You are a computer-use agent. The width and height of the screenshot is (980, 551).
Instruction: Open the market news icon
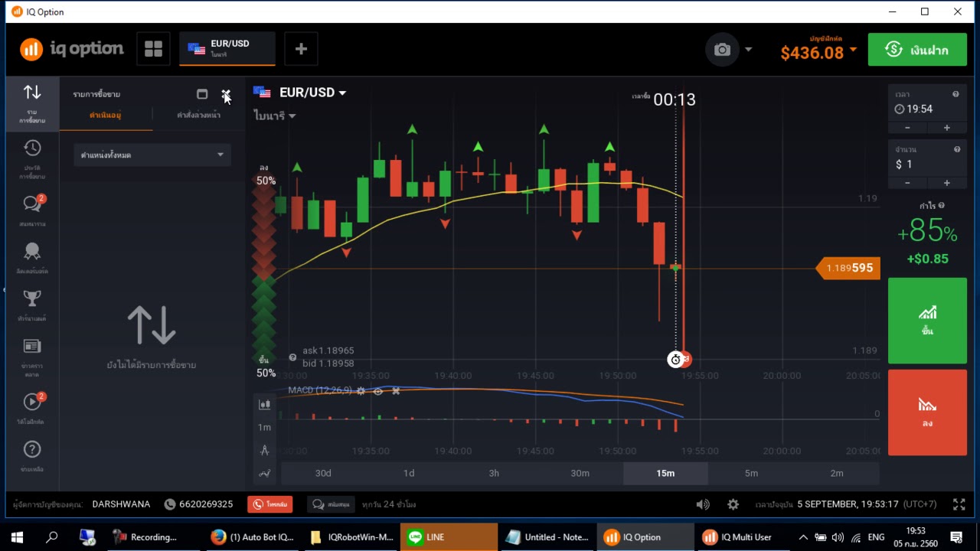pos(32,347)
